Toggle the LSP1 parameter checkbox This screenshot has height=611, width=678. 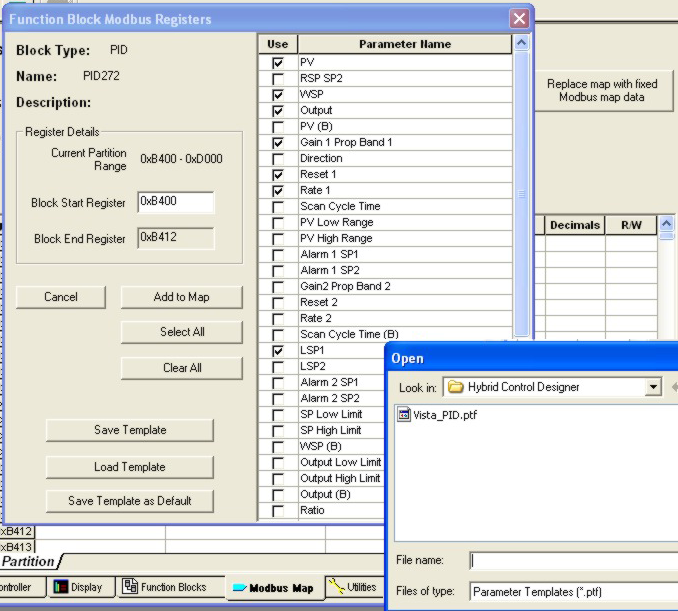pyautogui.click(x=278, y=351)
